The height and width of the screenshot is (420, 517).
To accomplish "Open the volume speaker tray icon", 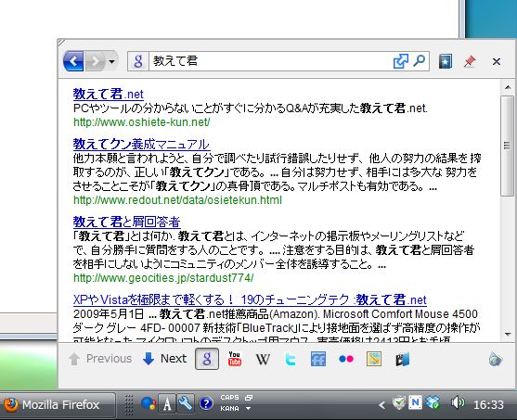I will click(x=458, y=403).
